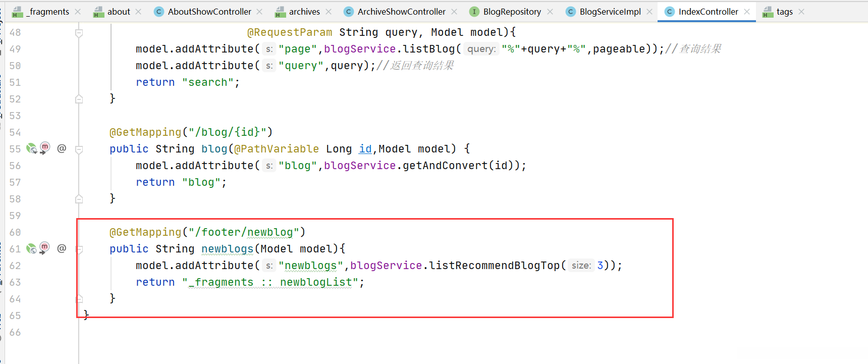This screenshot has width=868, height=364.
Task: Click the query: parameter hint on line 49
Action: pyautogui.click(x=481, y=49)
